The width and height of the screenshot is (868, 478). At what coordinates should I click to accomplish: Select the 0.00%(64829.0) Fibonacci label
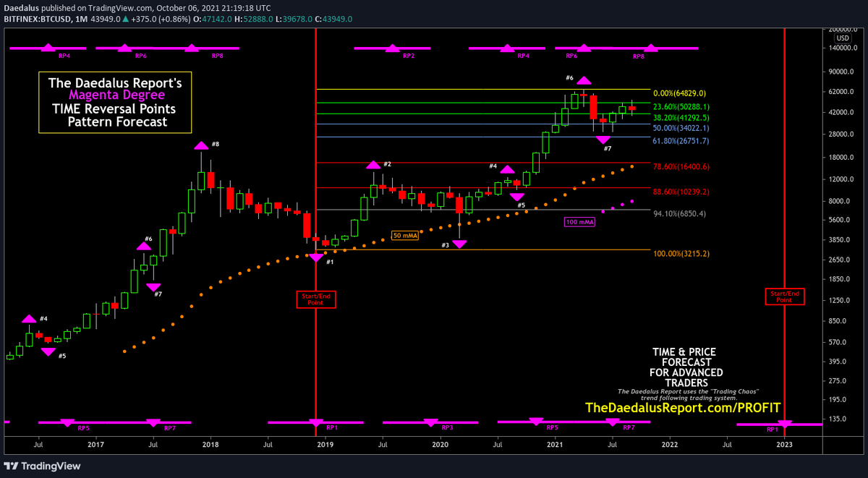pyautogui.click(x=679, y=93)
